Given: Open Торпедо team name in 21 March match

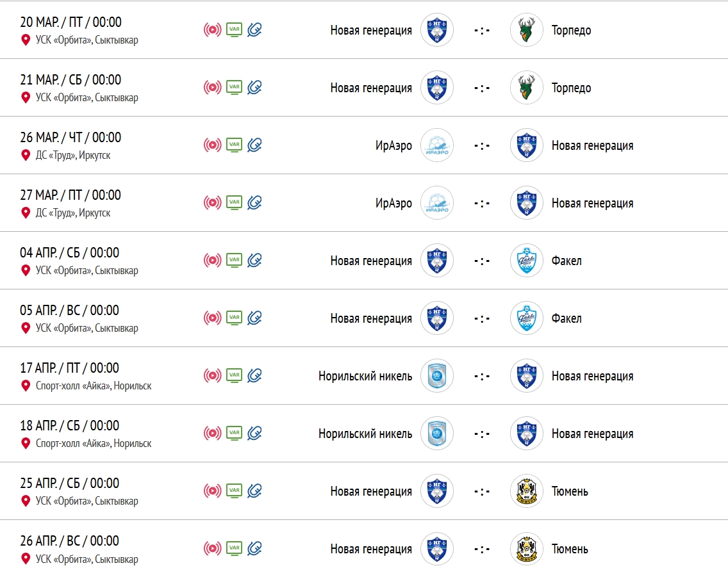Looking at the screenshot, I should [x=571, y=88].
